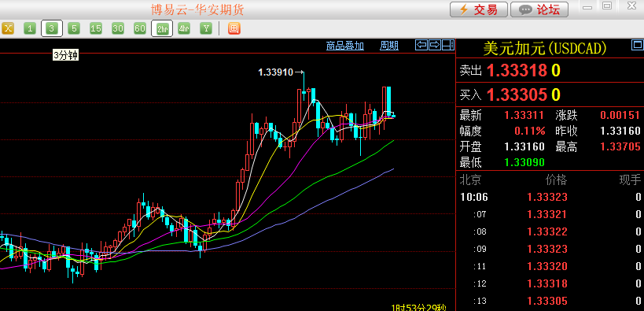Click the 博易云-华安期货 window title

197,9
